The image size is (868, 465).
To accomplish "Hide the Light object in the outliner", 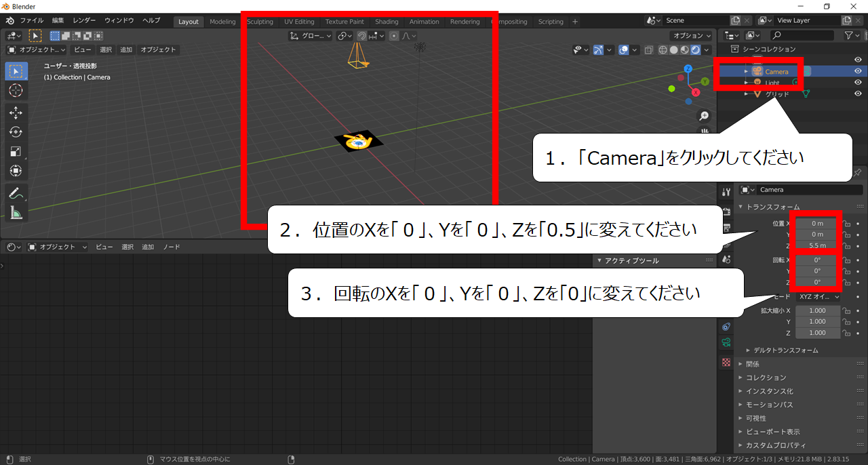I will [858, 83].
